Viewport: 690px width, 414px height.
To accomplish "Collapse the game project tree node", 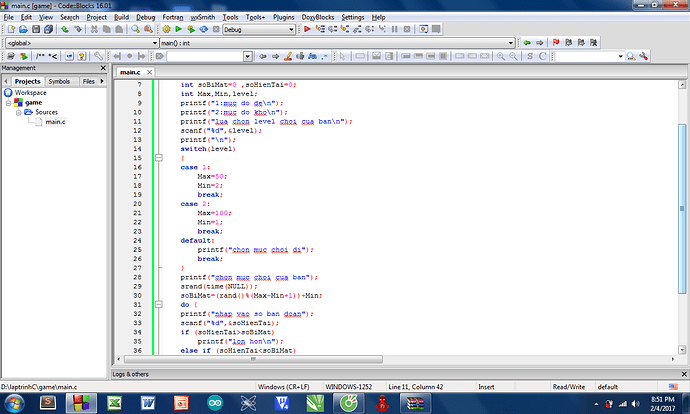I will pyautogui.click(x=7, y=102).
